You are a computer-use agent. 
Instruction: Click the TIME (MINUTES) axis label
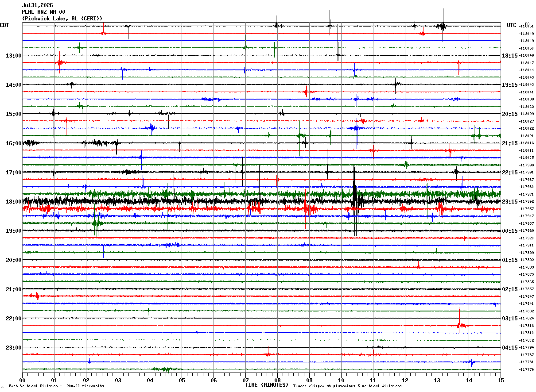[x=267, y=385]
